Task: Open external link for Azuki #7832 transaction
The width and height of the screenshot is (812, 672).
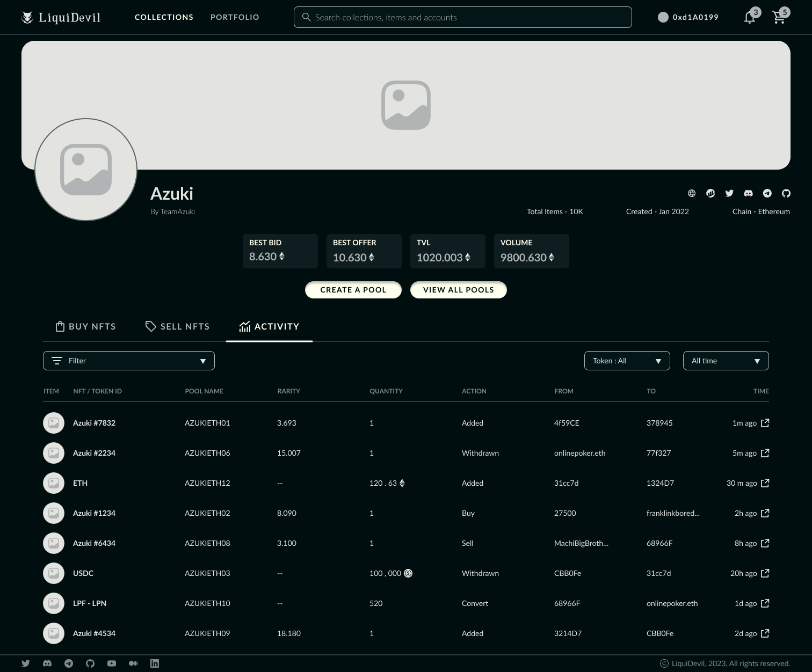Action: (x=765, y=423)
